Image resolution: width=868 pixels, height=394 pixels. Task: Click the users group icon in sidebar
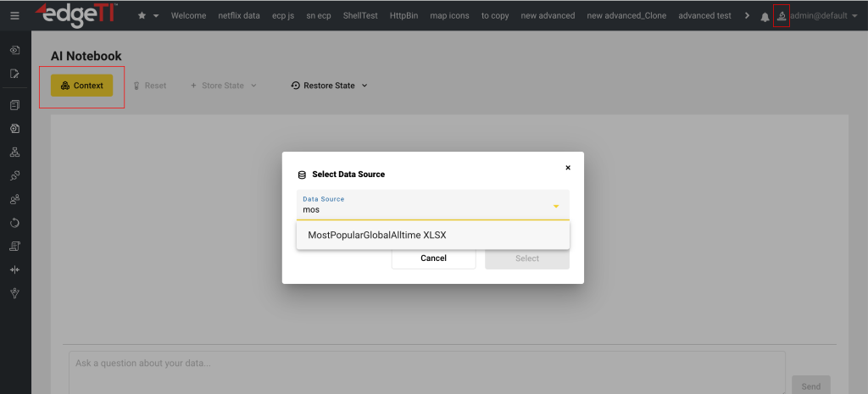click(x=14, y=199)
